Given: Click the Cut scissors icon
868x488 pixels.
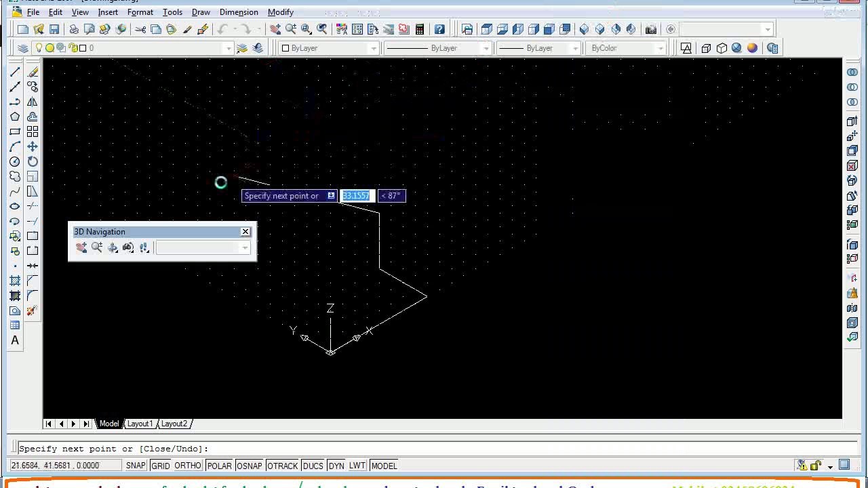Looking at the screenshot, I should point(140,29).
